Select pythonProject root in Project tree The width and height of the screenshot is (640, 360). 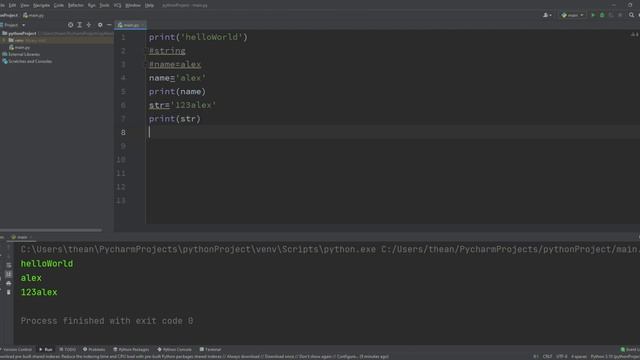click(22, 33)
